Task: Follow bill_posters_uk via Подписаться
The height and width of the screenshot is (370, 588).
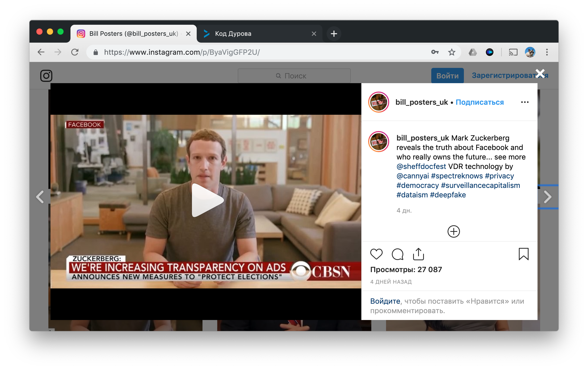Action: [x=480, y=102]
